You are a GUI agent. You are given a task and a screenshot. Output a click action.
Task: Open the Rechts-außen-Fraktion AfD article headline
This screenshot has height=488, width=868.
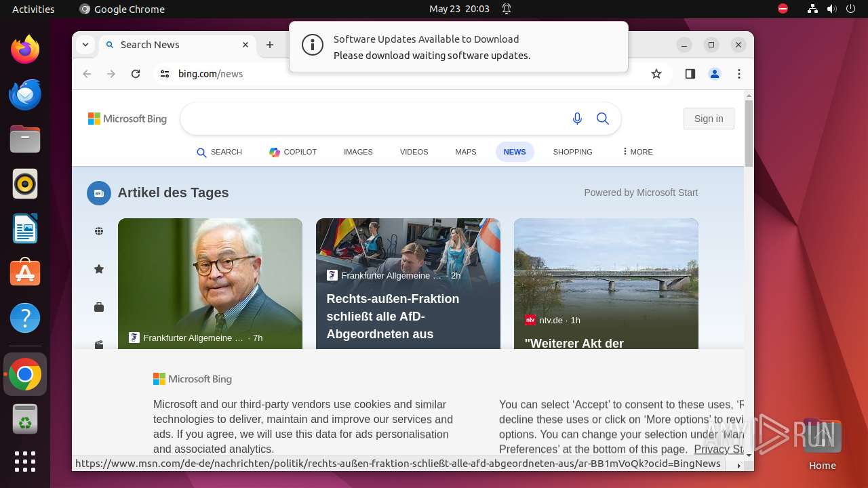[393, 317]
